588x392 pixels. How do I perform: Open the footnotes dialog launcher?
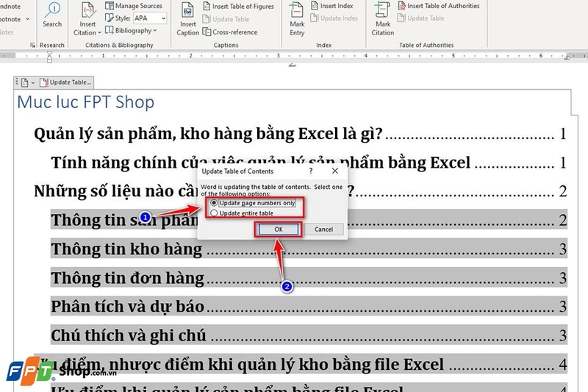pos(32,45)
